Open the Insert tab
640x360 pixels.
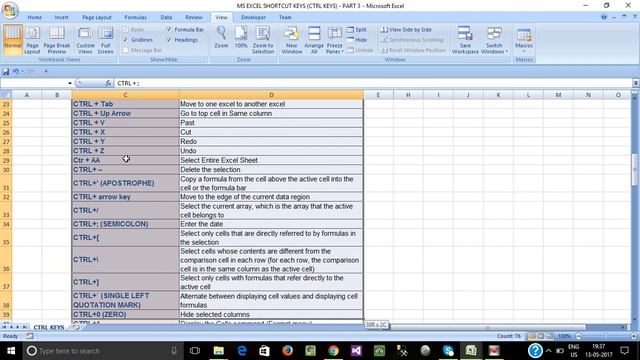click(61, 17)
